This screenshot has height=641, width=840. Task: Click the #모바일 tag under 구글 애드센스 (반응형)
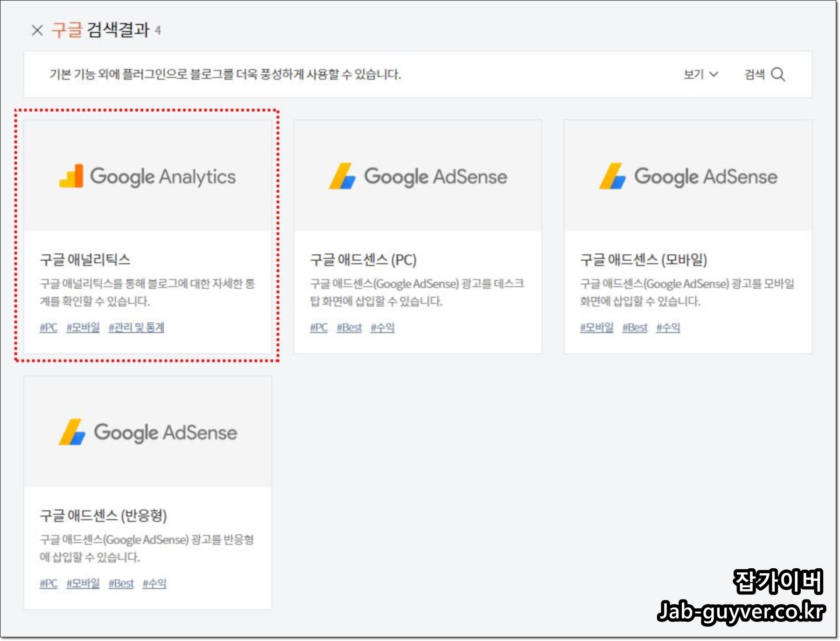click(83, 583)
